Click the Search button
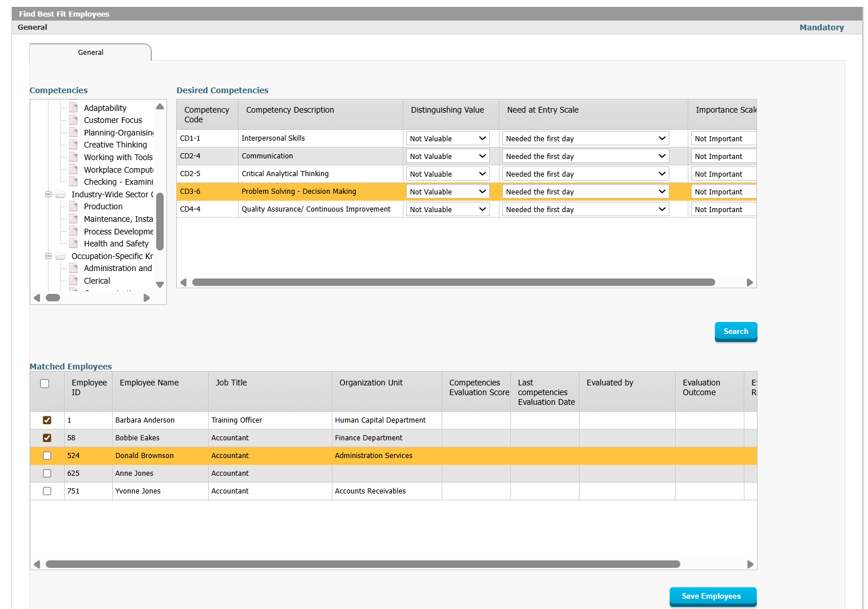The image size is (868, 609). [x=736, y=332]
